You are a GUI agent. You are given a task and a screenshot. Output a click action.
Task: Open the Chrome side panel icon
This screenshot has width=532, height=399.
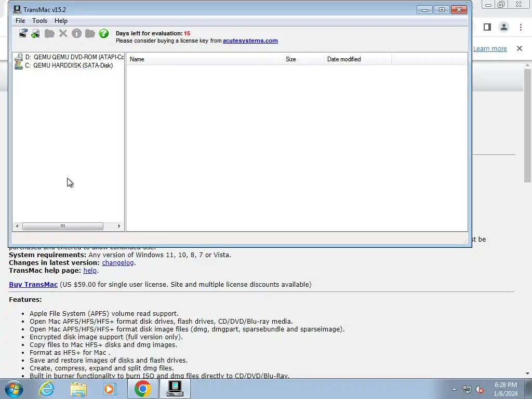[487, 27]
